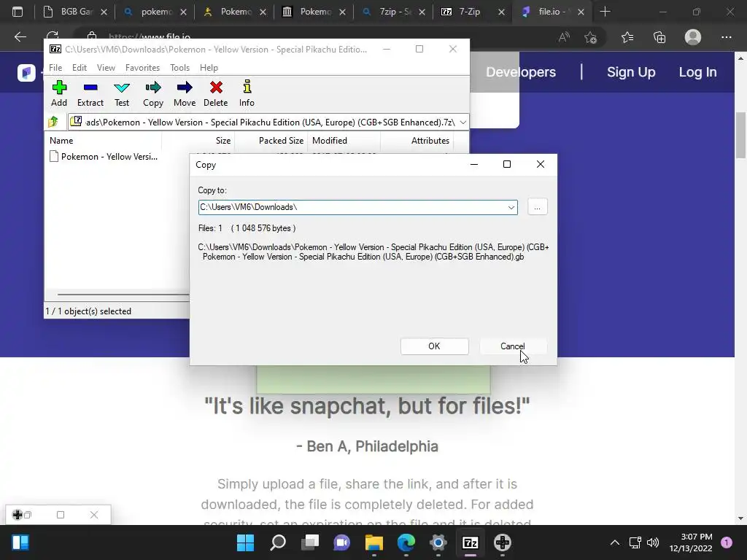
Task: Select the Extract tool in 7-Zip
Action: (90, 94)
